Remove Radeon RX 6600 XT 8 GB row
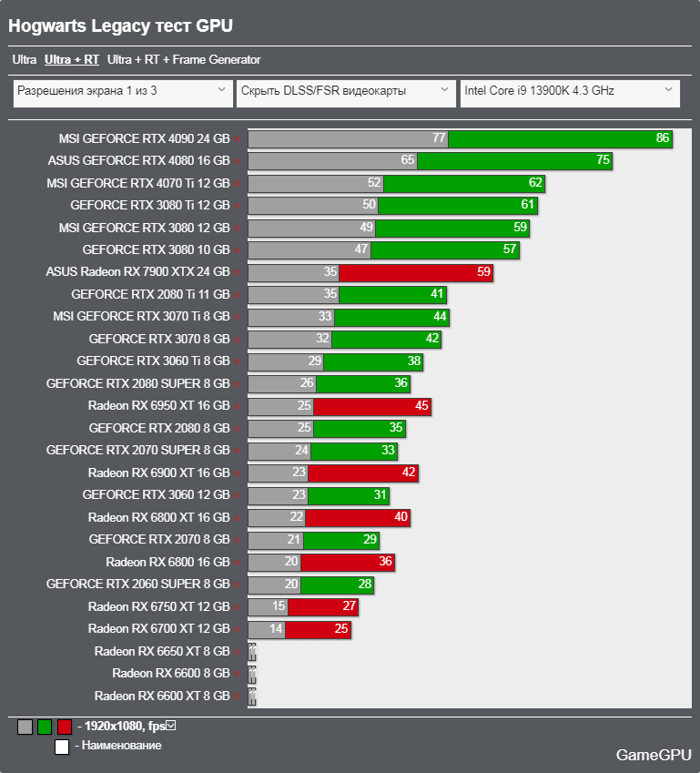700x773 pixels. tap(237, 697)
